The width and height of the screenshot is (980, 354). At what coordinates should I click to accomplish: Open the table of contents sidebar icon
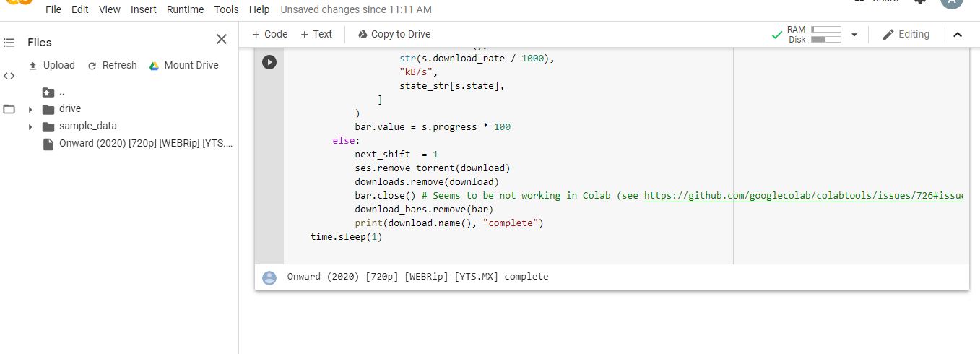[x=9, y=43]
